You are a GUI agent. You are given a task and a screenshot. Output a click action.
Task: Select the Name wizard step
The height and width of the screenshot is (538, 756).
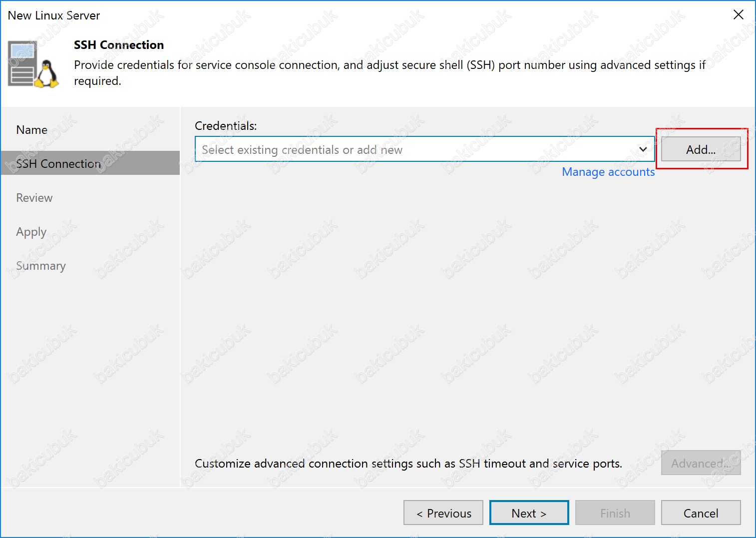coord(32,130)
